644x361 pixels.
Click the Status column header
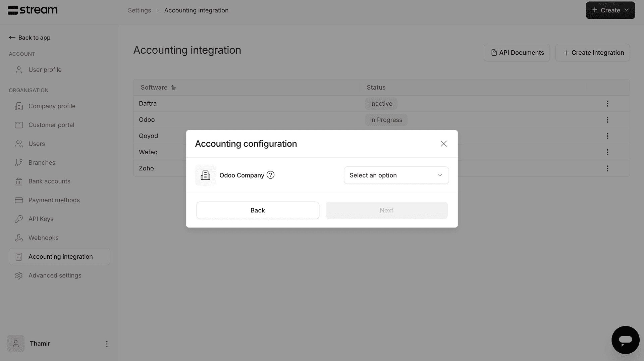point(376,88)
